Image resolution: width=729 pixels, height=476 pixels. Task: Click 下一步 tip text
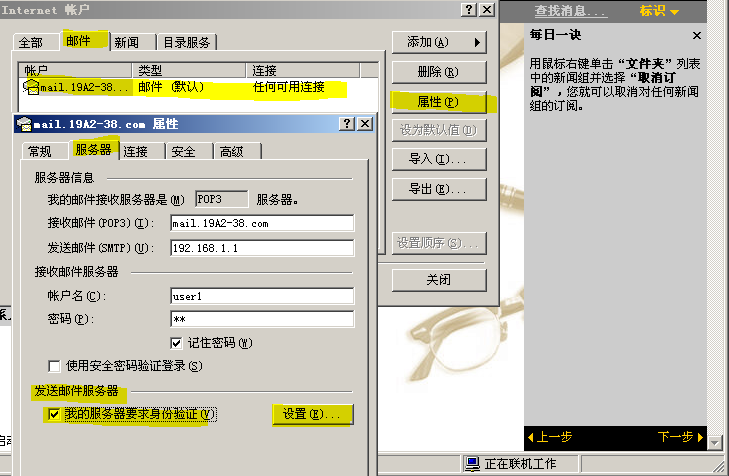[676, 437]
